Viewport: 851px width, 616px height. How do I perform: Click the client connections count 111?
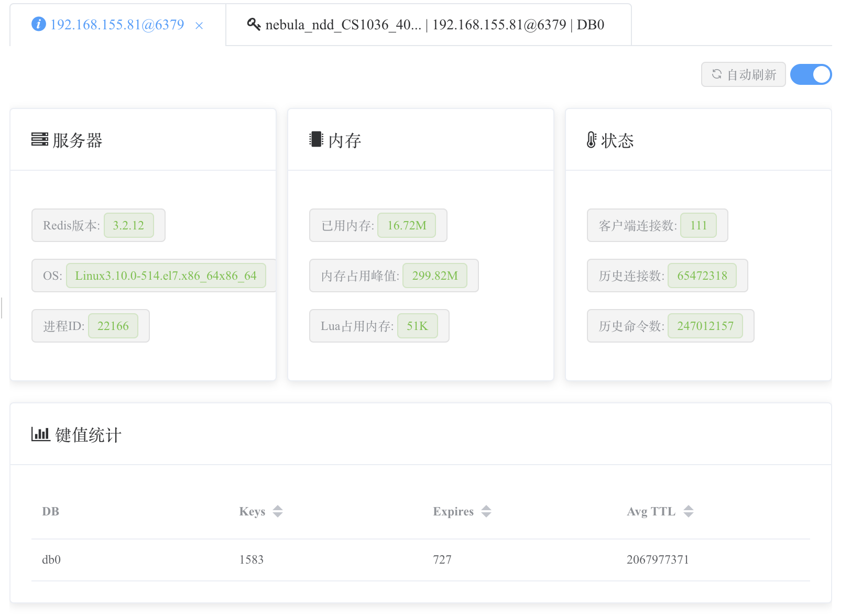coord(698,225)
